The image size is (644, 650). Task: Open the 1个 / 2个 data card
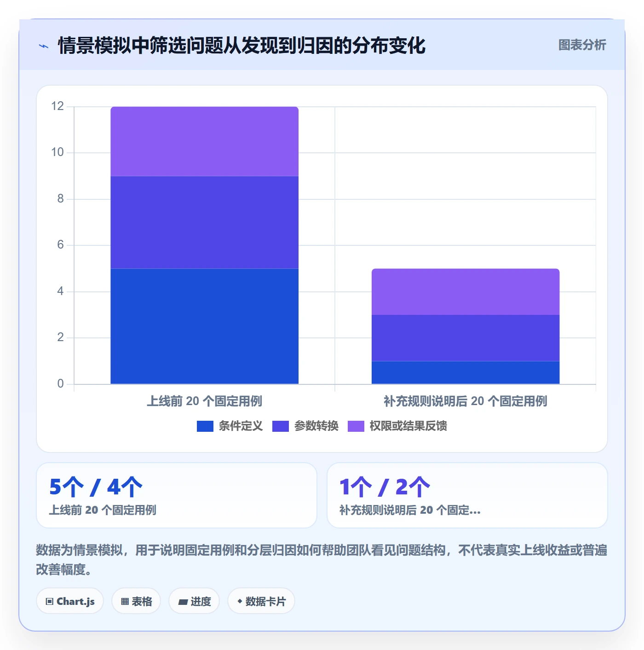(467, 495)
